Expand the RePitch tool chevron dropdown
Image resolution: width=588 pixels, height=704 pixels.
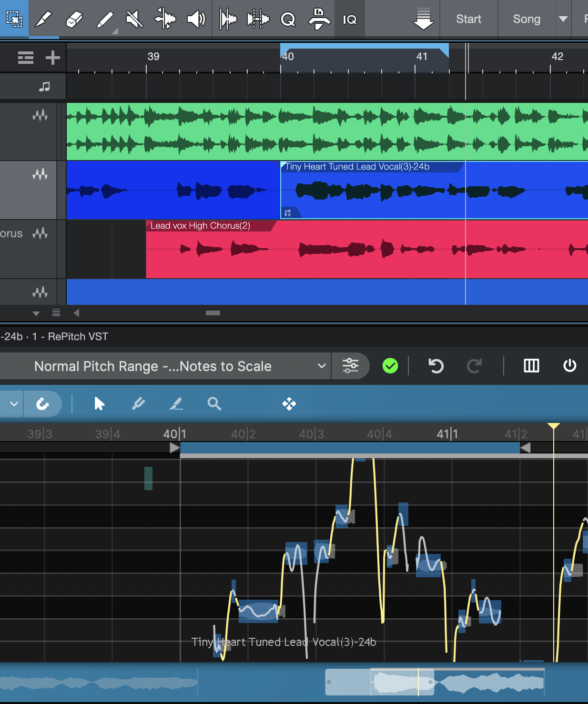click(14, 404)
